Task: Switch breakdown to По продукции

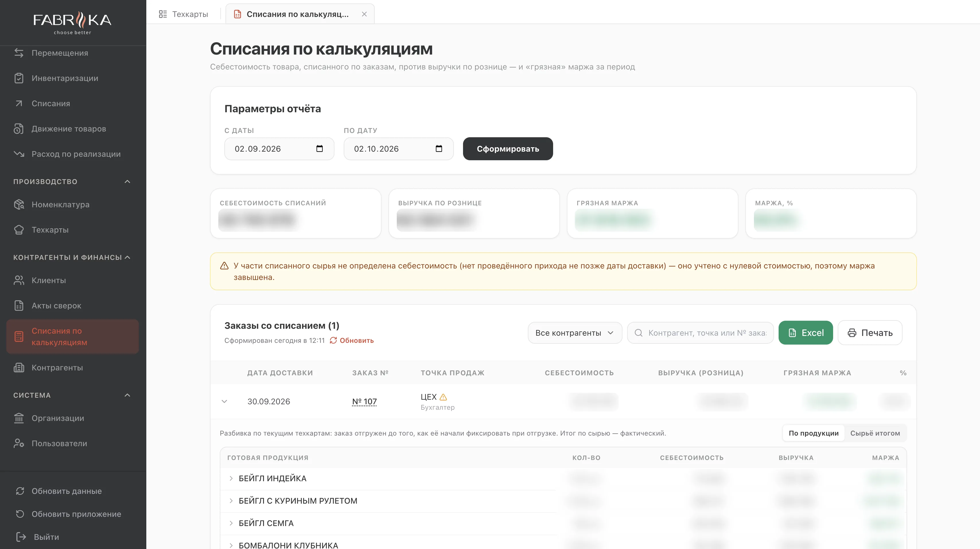Action: pos(813,433)
